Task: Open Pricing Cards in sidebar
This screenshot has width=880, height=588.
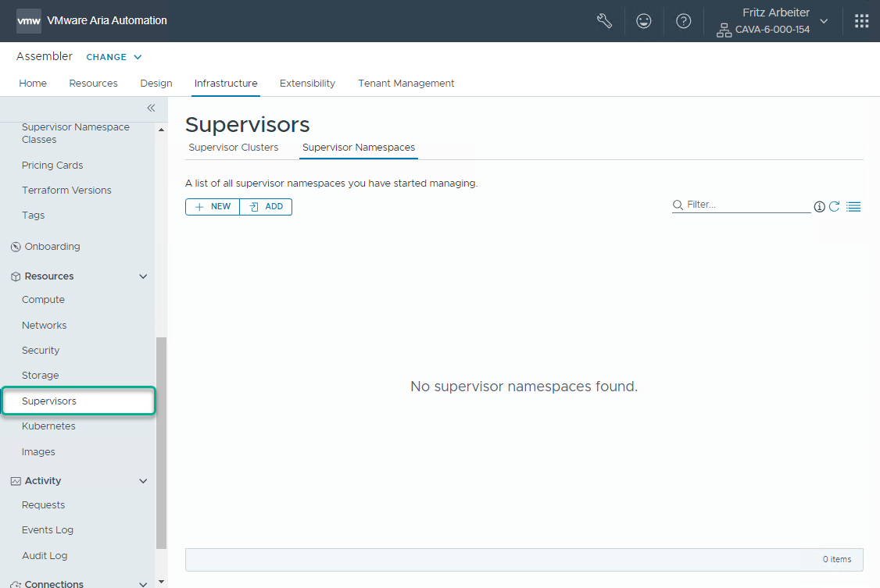Action: 52,166
